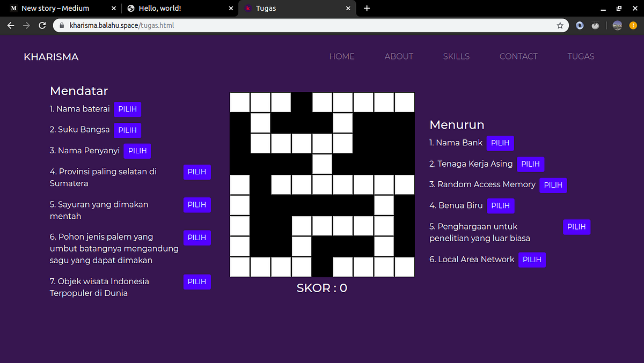Open a new tab with the plus icon
Screen dimensions: 644x363
(x=367, y=8)
